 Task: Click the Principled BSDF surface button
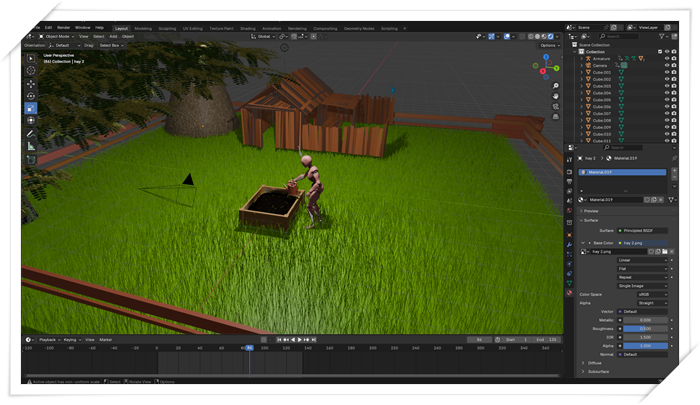(642, 231)
